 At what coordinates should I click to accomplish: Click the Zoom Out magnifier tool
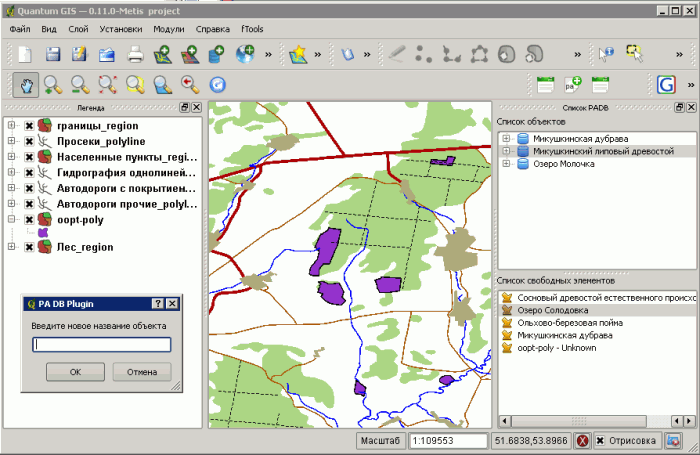point(80,85)
